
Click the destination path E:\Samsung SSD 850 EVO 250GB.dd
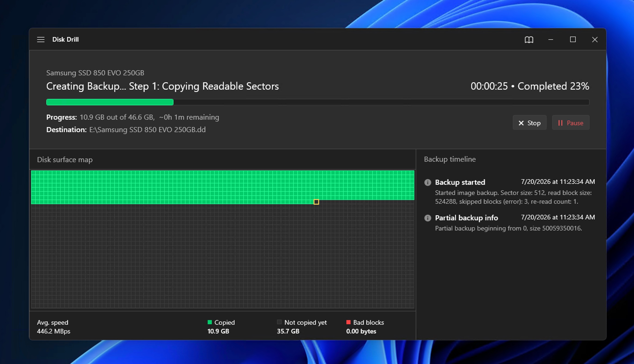point(147,130)
